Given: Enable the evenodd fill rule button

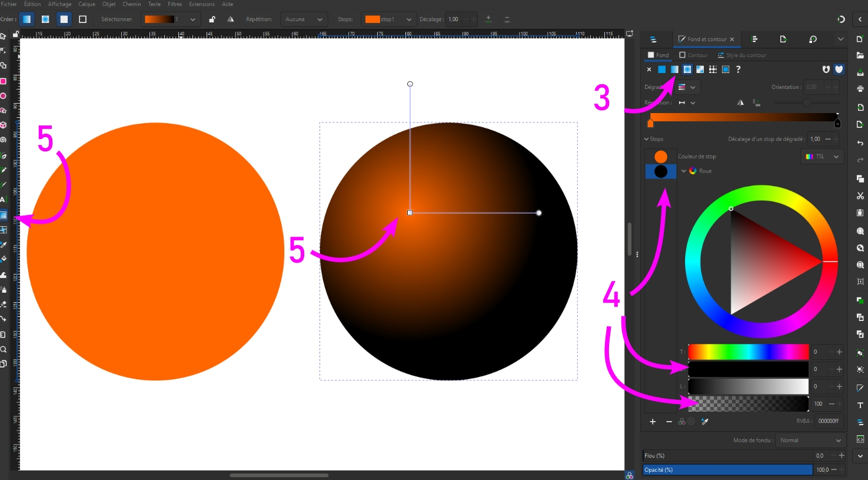Looking at the screenshot, I should point(826,69).
